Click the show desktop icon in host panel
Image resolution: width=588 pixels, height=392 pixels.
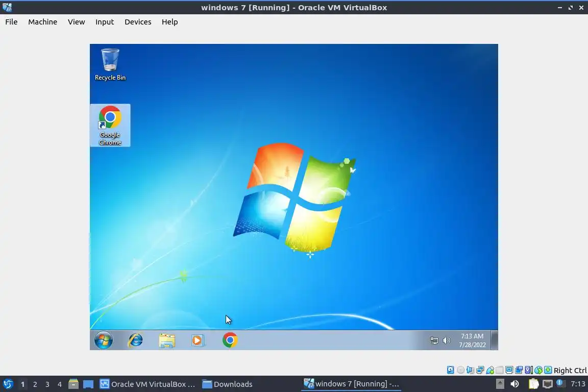pyautogui.click(x=88, y=384)
